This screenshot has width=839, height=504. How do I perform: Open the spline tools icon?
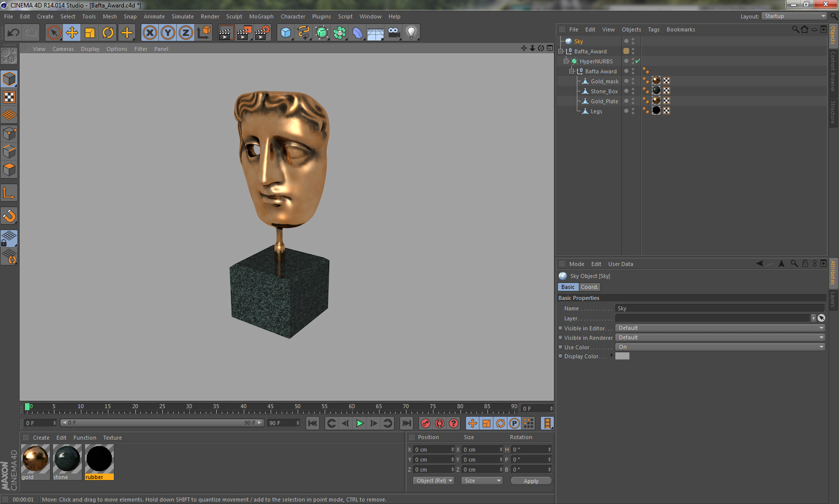point(304,33)
